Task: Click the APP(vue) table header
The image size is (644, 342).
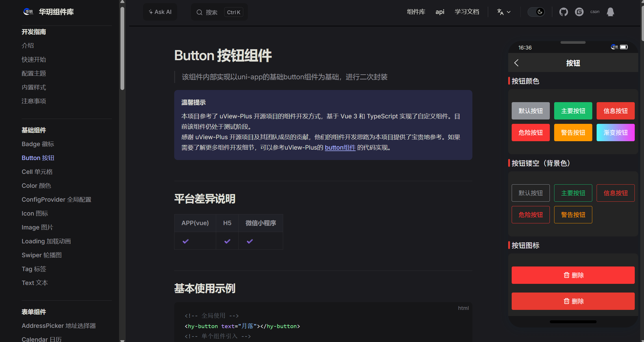Action: [x=195, y=223]
